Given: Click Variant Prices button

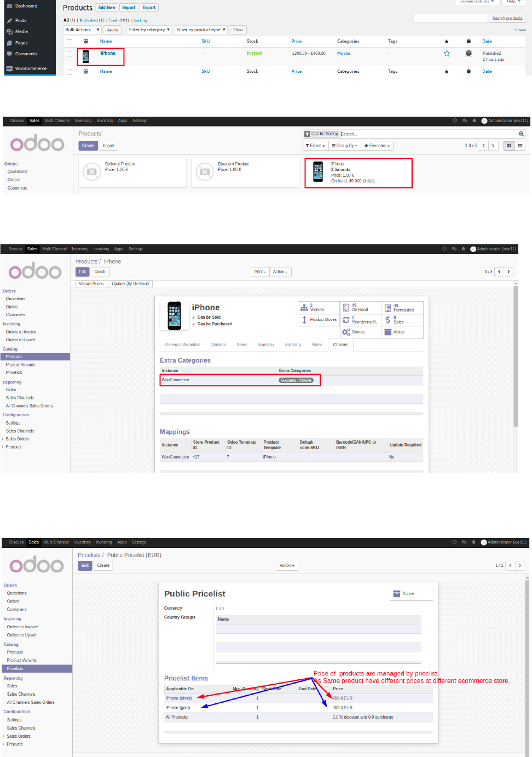Looking at the screenshot, I should 91,284.
